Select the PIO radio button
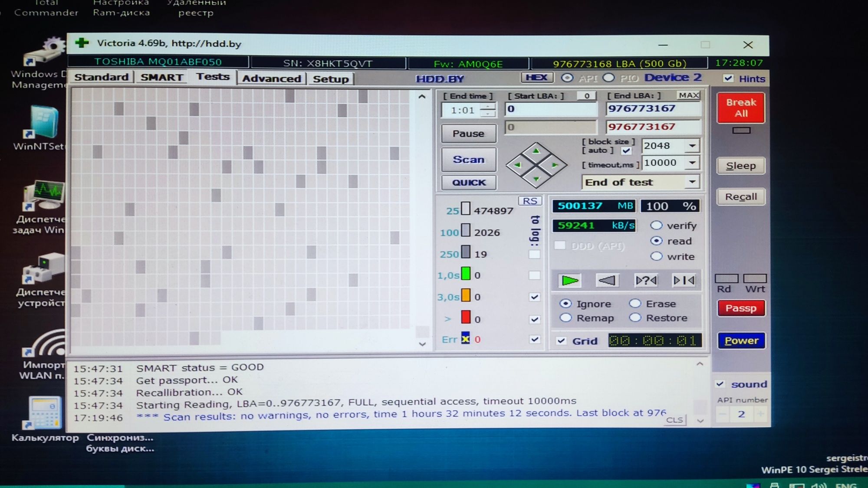Screen dimensions: 868x488 pyautogui.click(x=608, y=78)
